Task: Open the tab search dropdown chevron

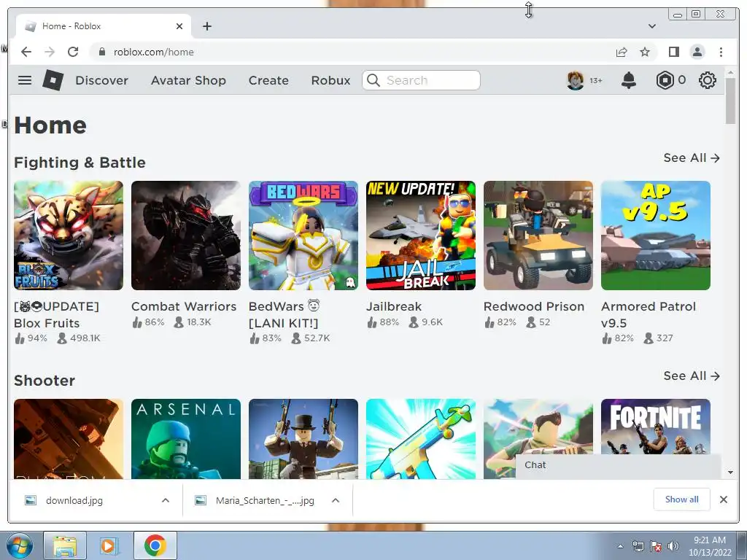Action: coord(652,26)
